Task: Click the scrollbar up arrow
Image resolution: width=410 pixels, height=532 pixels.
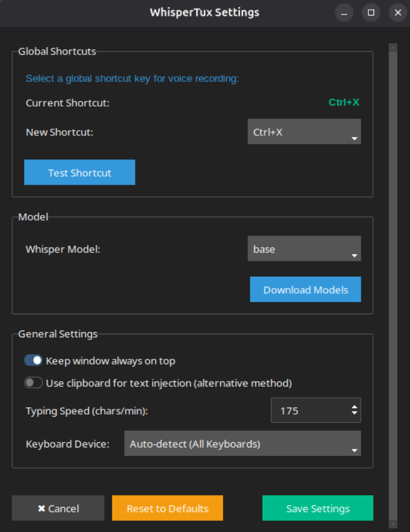Action: click(x=393, y=48)
